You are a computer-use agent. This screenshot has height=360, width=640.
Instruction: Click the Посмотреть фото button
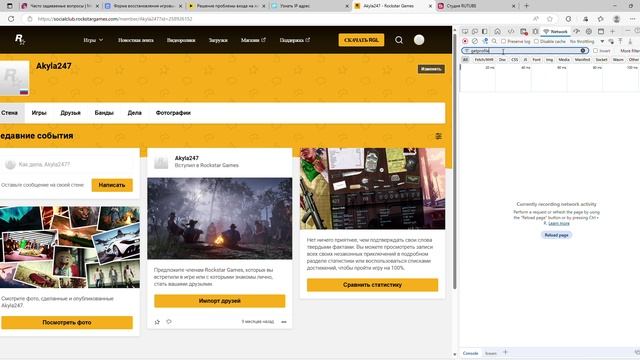67,322
